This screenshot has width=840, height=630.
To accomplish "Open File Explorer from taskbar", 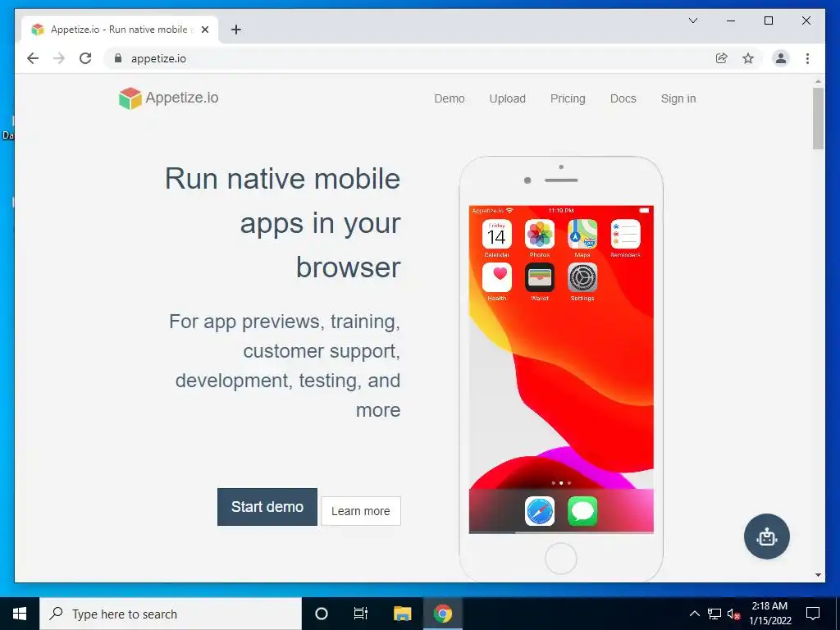I will (402, 614).
